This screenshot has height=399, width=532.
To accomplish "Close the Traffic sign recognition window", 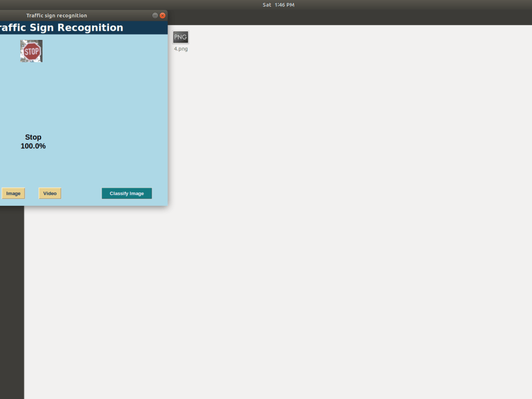I will click(162, 15).
